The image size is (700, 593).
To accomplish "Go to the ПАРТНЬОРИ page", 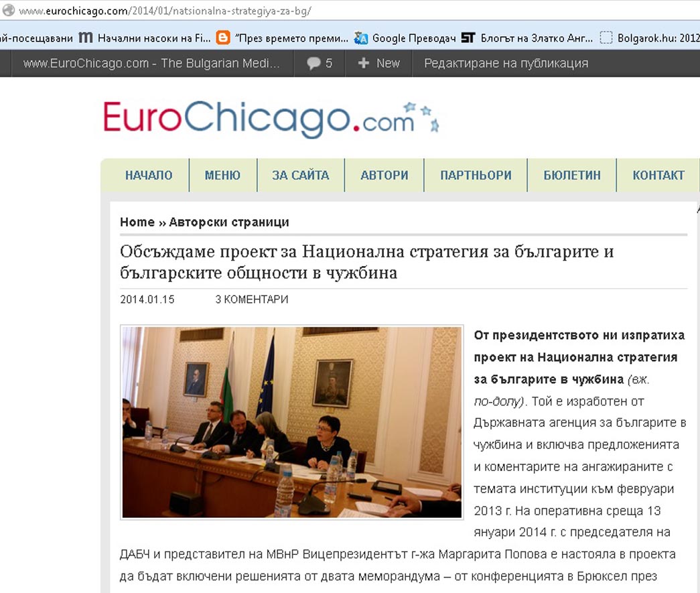I will (476, 176).
